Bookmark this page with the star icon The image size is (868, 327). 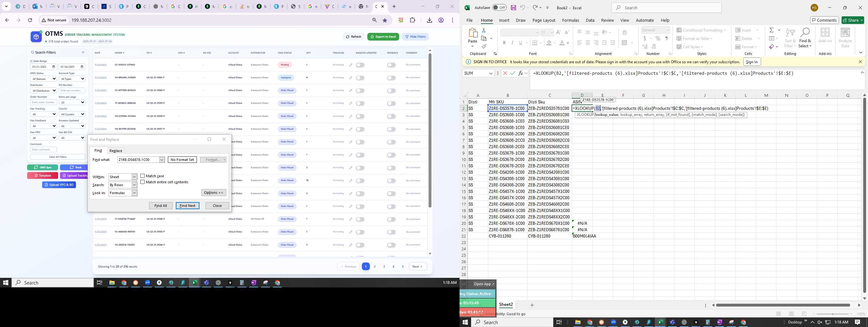pyautogui.click(x=385, y=20)
